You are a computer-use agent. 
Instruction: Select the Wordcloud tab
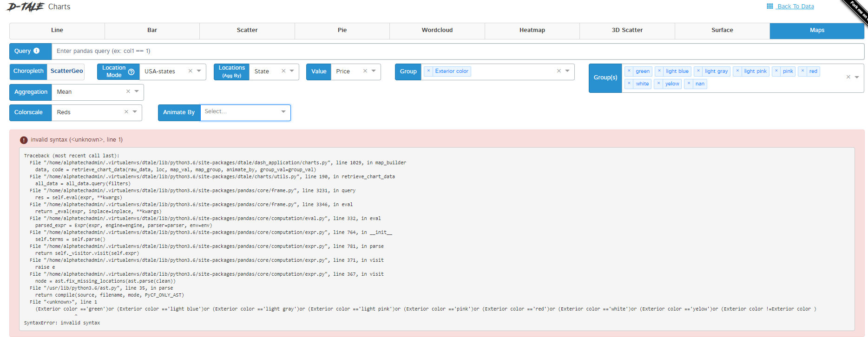[437, 31]
